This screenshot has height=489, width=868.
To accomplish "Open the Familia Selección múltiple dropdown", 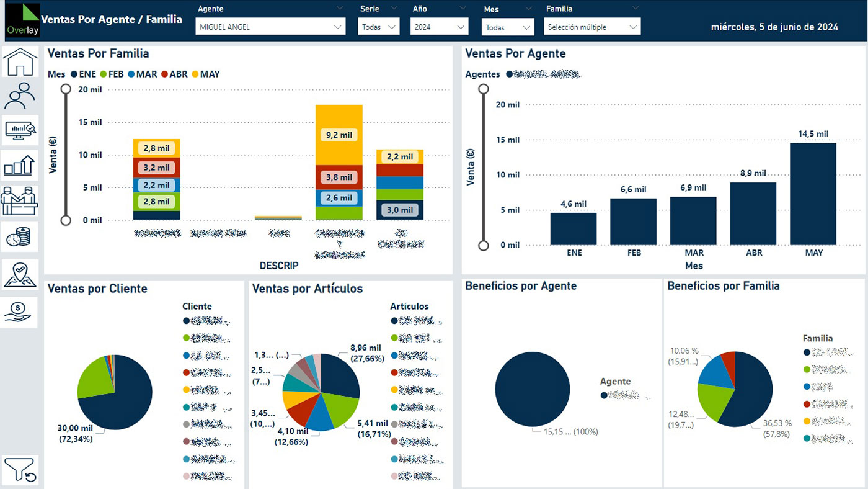I will point(591,27).
